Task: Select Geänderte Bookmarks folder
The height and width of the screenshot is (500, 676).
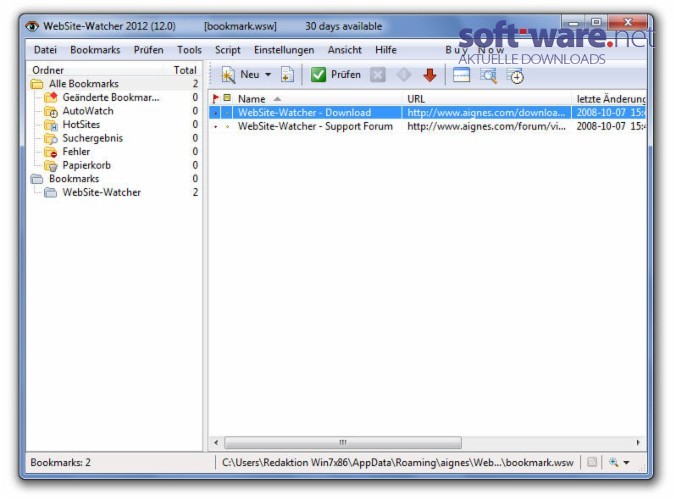Action: click(111, 97)
